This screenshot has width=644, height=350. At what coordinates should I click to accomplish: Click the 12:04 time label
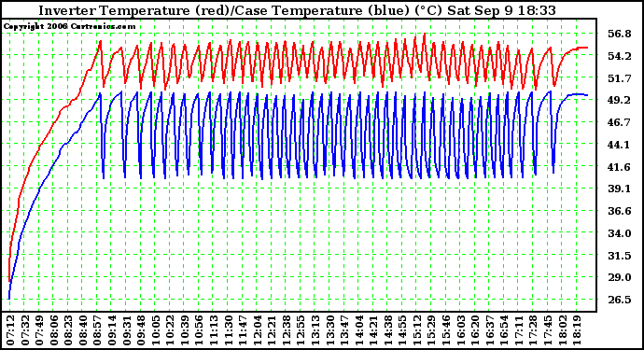257,330
